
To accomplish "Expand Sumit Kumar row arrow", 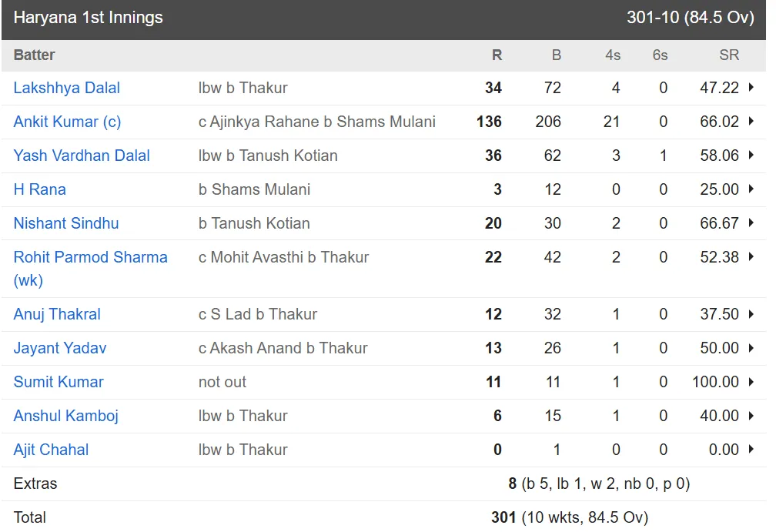I will click(x=751, y=382).
